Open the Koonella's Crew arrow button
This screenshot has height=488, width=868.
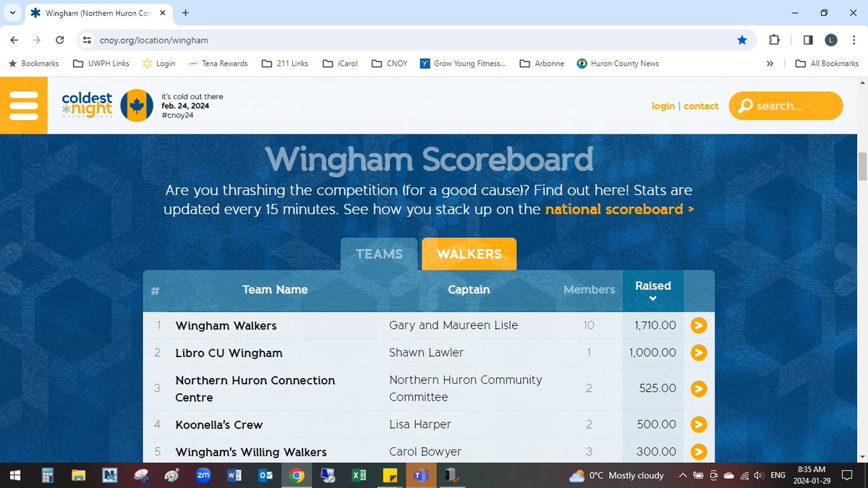click(698, 424)
